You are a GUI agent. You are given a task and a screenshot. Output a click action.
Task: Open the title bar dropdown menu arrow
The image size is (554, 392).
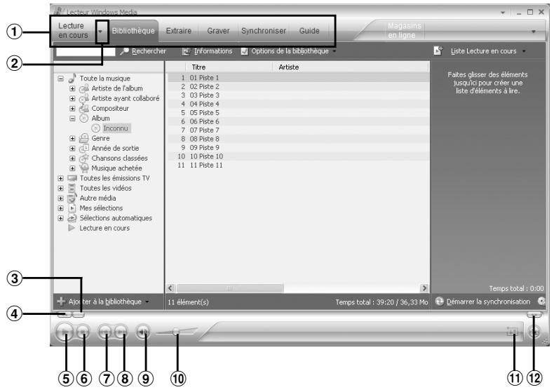click(503, 13)
